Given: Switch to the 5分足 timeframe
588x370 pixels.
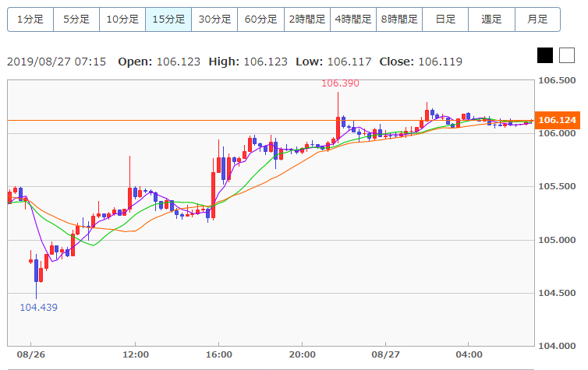Looking at the screenshot, I should pyautogui.click(x=76, y=19).
